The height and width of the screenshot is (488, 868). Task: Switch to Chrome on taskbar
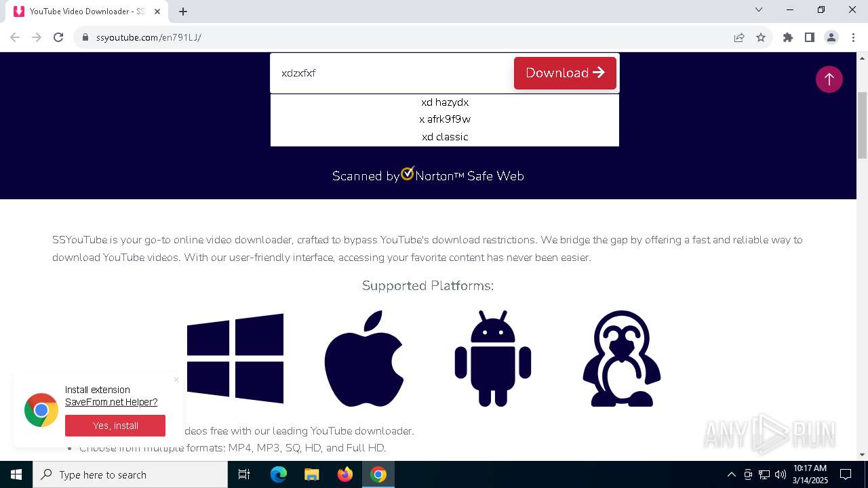point(378,474)
